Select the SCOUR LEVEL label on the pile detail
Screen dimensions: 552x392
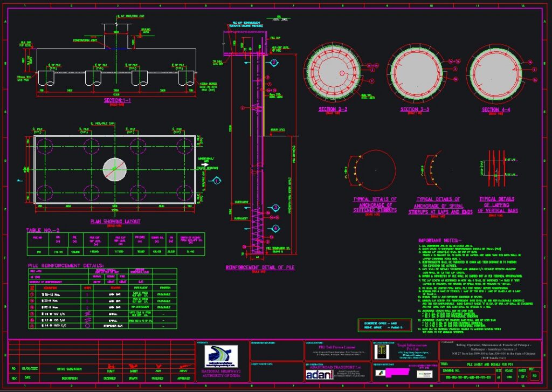coord(278,130)
